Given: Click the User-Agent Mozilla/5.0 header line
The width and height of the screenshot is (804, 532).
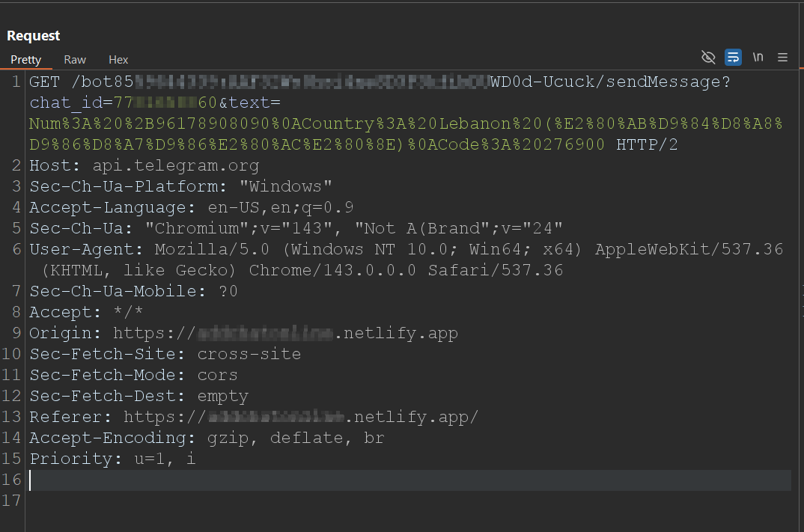Looking at the screenshot, I should coord(406,250).
